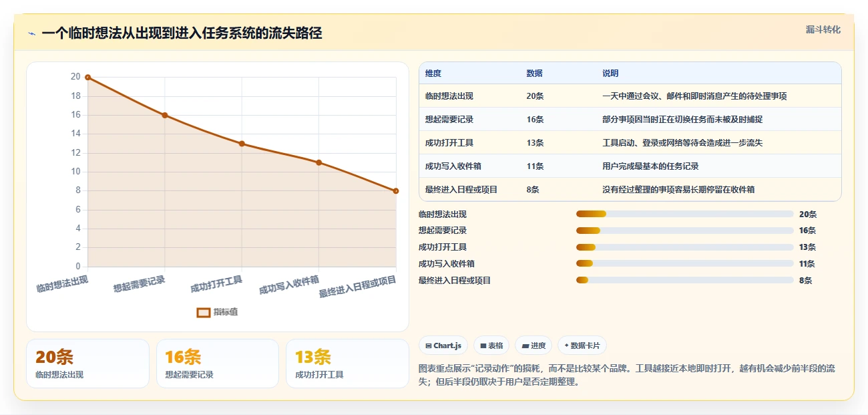Click the Chart.js tag chip
Viewport: 868px width, 415px height.
443,345
